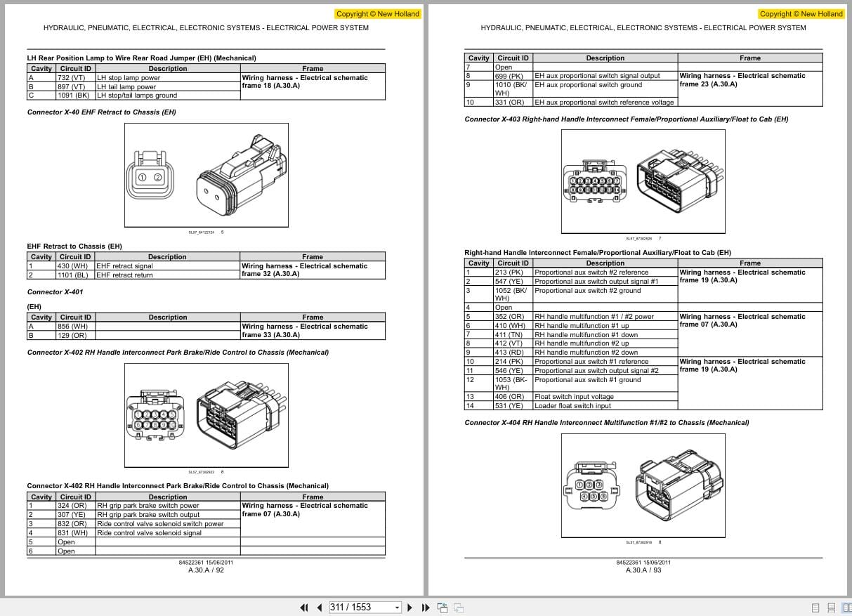This screenshot has width=852, height=616.
Task: Click 'frame 32 (A.30.A)' reference text
Action: [x=270, y=274]
